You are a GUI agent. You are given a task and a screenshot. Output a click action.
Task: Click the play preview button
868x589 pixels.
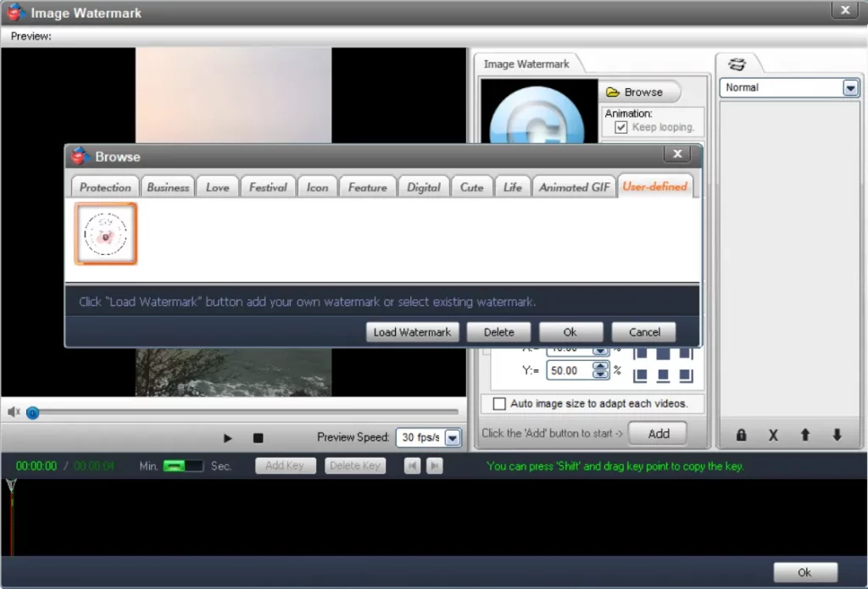coord(227,438)
